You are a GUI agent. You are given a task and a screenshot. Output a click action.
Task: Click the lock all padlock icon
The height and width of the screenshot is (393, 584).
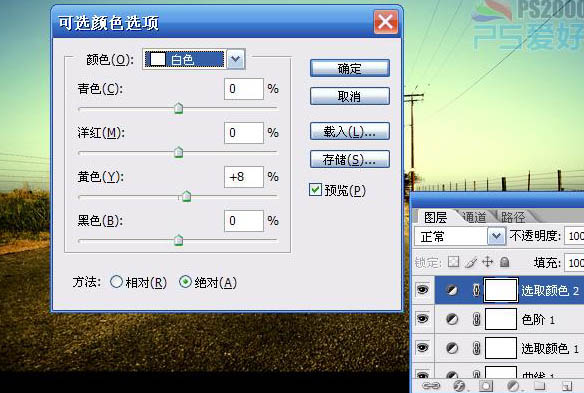(x=505, y=262)
